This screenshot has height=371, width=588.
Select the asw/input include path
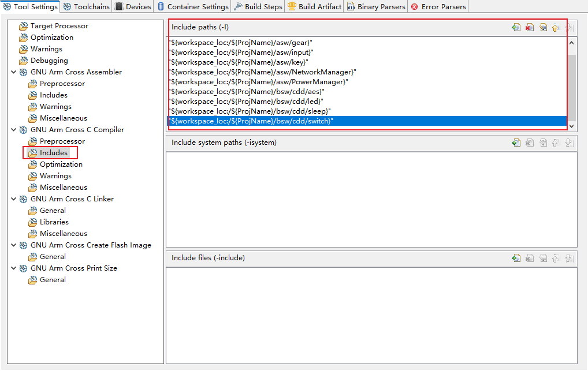click(x=367, y=53)
